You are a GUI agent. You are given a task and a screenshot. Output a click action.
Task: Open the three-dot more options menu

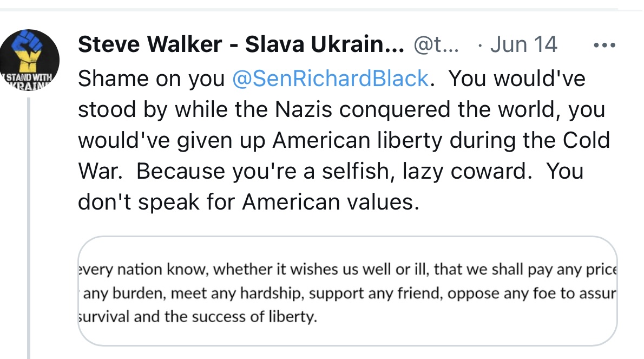coord(604,45)
